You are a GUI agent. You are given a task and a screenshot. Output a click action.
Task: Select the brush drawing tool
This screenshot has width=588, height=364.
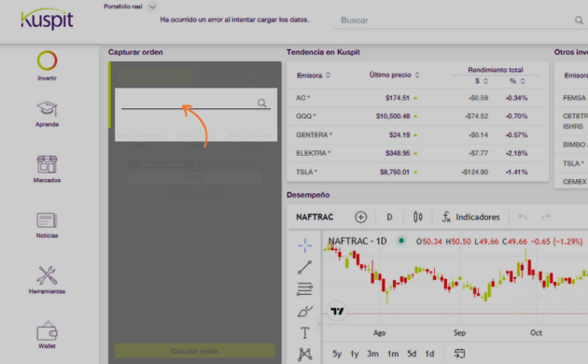[305, 311]
